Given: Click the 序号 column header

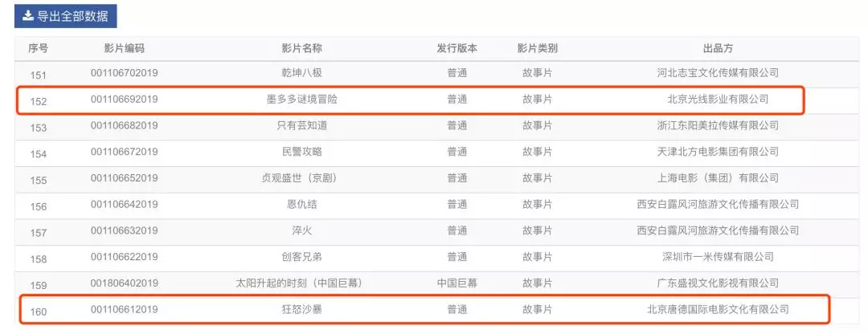Looking at the screenshot, I should 38,48.
